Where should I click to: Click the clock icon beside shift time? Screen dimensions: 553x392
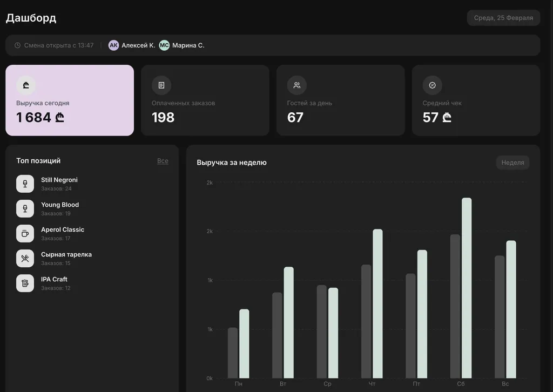(x=18, y=45)
